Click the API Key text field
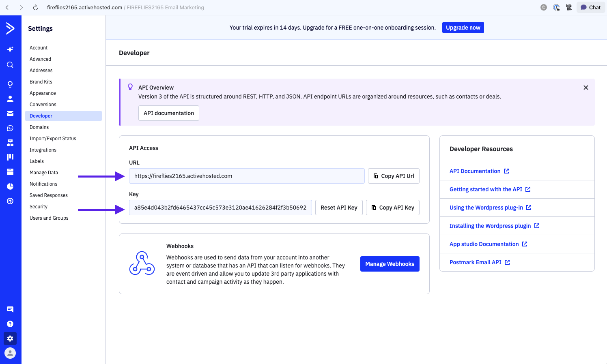 220,208
